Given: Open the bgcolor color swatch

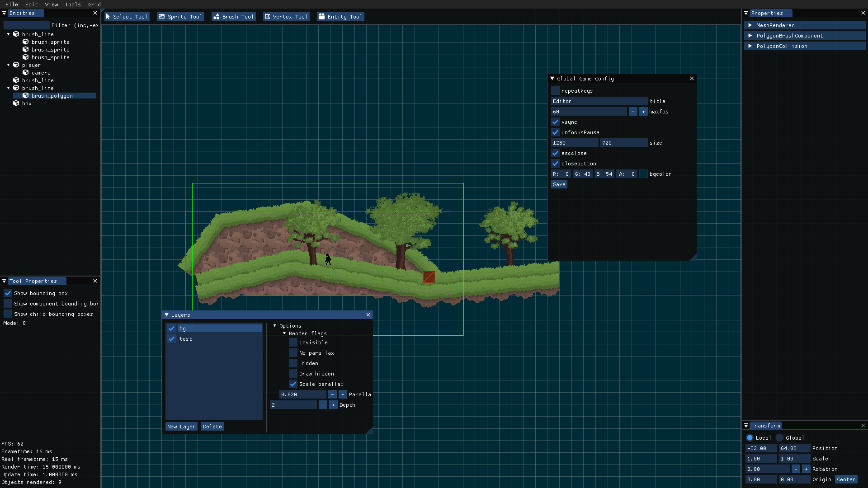Looking at the screenshot, I should click(643, 174).
